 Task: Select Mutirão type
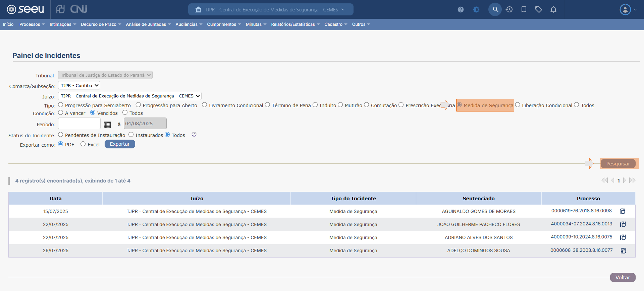tap(340, 105)
